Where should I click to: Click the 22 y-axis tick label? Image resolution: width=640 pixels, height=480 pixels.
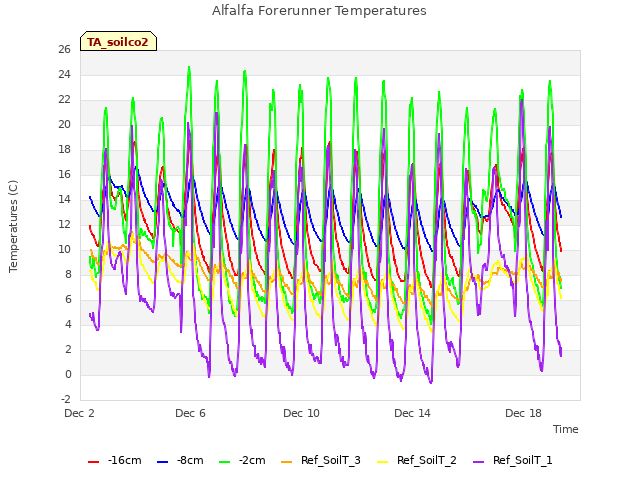coord(64,99)
